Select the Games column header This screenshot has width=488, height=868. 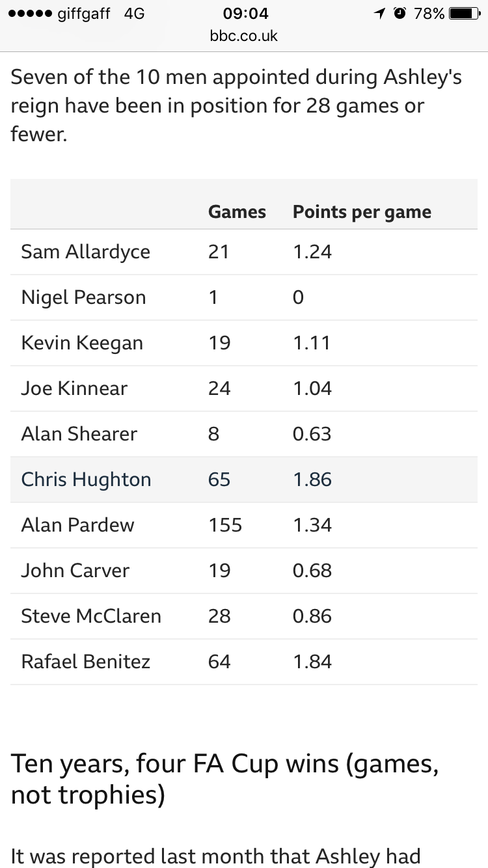(237, 212)
